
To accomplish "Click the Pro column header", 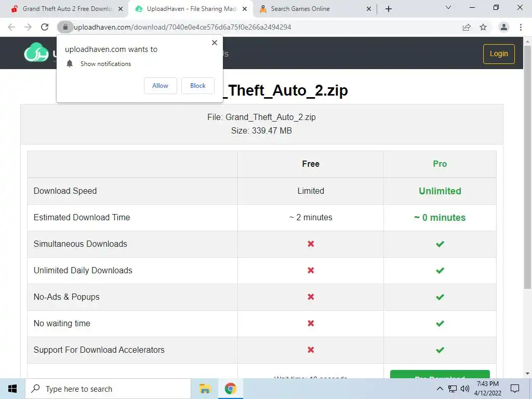I will (x=440, y=164).
